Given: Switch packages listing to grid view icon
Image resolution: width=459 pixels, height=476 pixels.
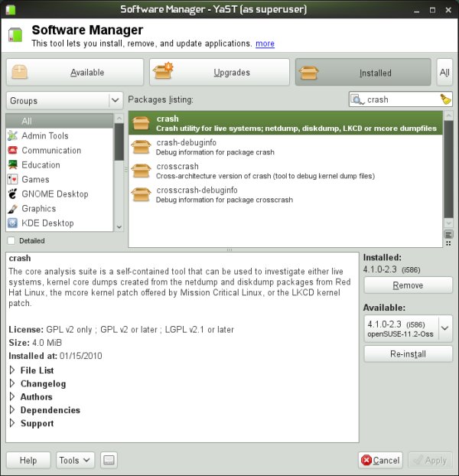Looking at the screenshot, I should pyautogui.click(x=448, y=243).
